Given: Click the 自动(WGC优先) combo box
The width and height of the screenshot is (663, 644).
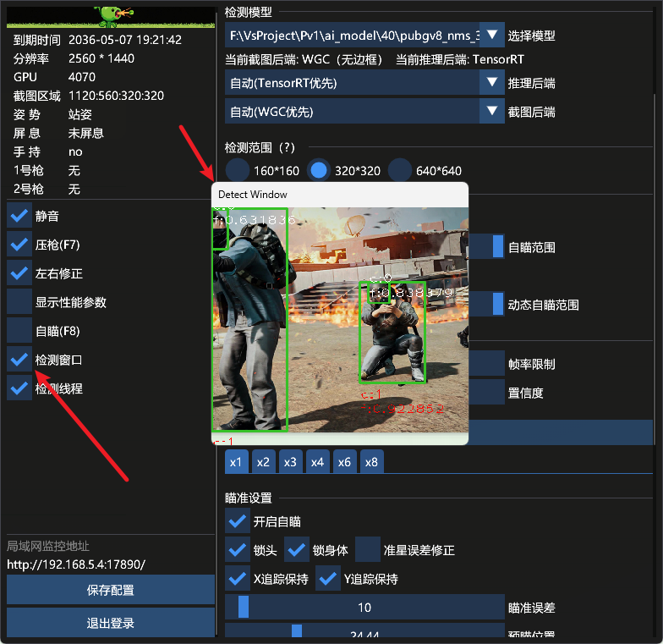Looking at the screenshot, I should pyautogui.click(x=364, y=112).
